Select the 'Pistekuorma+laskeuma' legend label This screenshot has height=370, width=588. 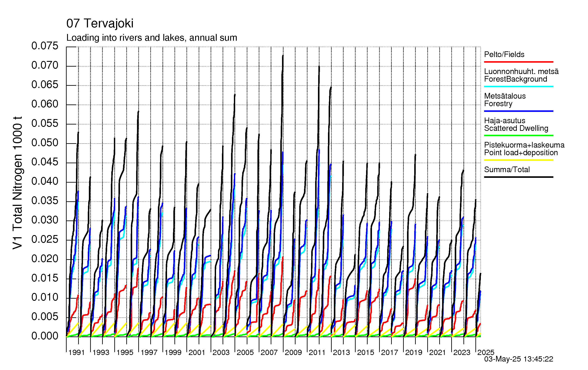click(x=524, y=145)
